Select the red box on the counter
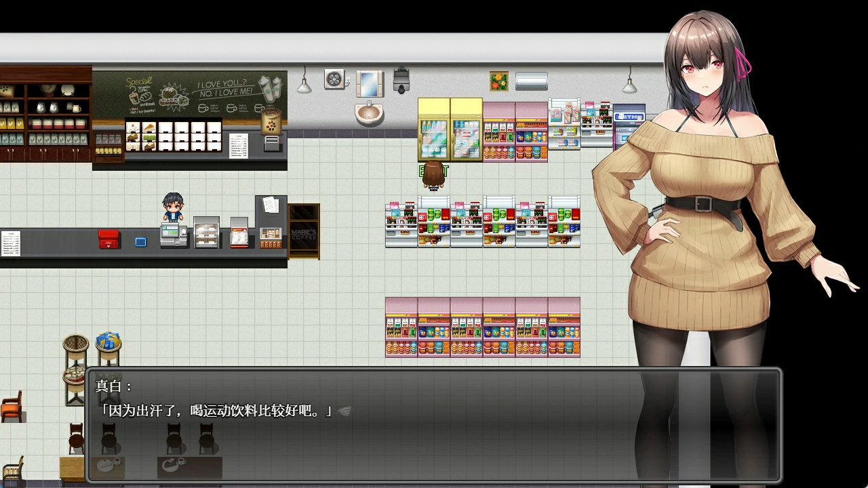The image size is (868, 488). [x=108, y=239]
